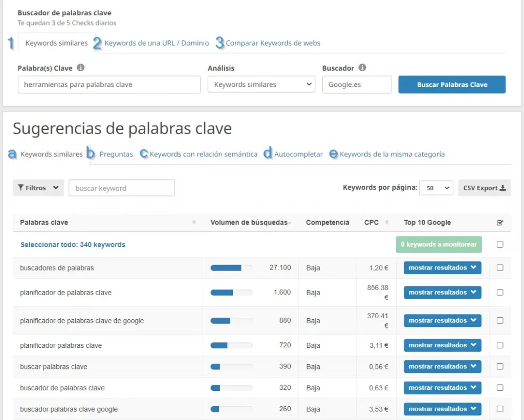This screenshot has height=420, width=524.
Task: Switch to Keywords de una URL / Dominio tab
Action: pos(157,43)
